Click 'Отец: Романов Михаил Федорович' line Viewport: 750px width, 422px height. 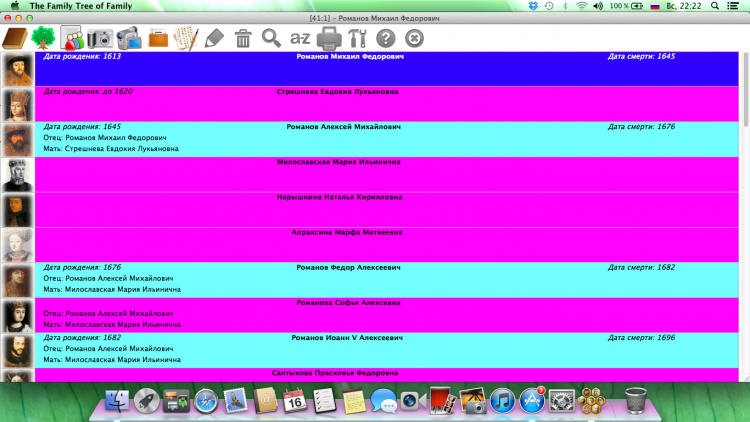click(x=105, y=138)
